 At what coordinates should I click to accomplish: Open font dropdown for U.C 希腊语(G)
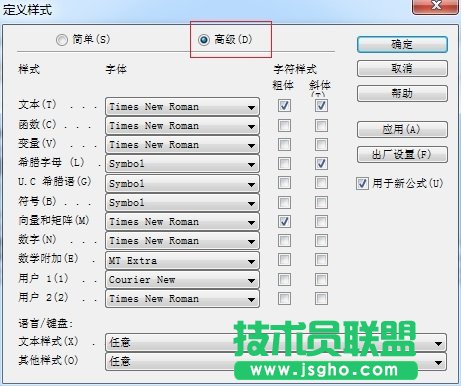(182, 184)
